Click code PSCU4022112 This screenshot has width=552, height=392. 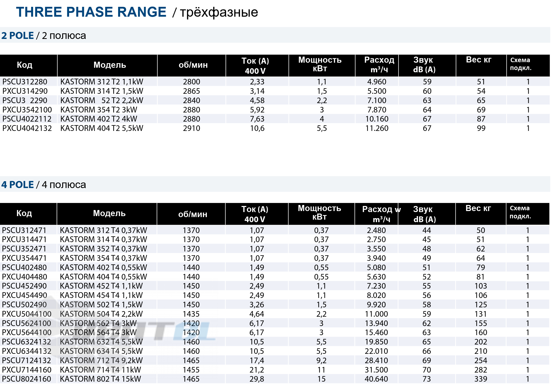(27, 119)
